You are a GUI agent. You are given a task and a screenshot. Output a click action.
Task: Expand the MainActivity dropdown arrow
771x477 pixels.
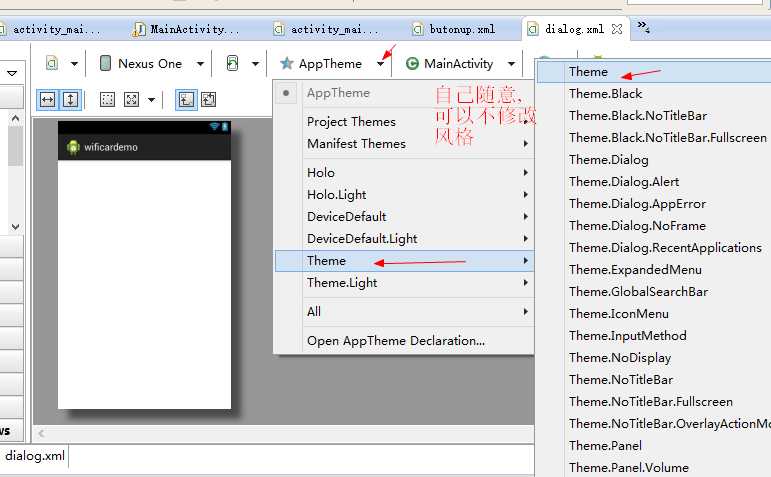(x=511, y=64)
